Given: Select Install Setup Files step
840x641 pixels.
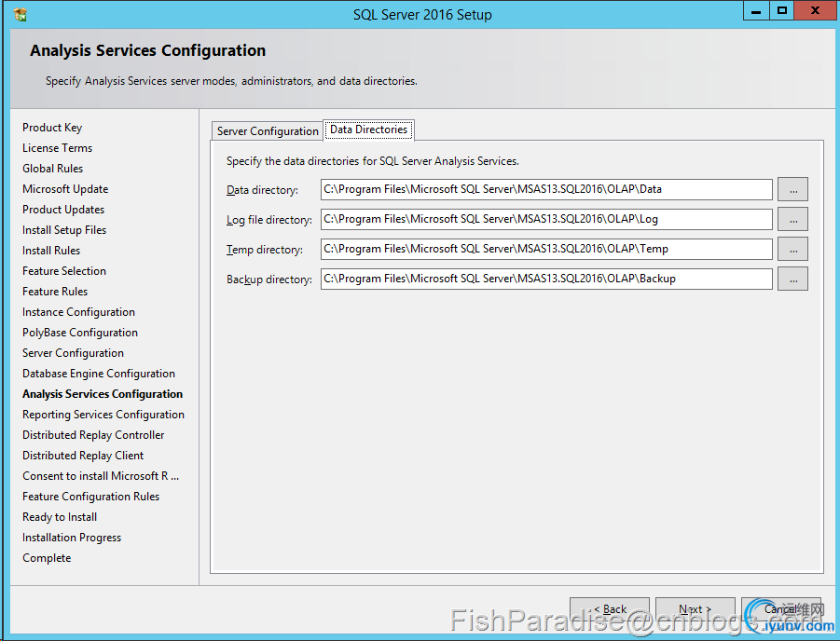Looking at the screenshot, I should pos(64,230).
